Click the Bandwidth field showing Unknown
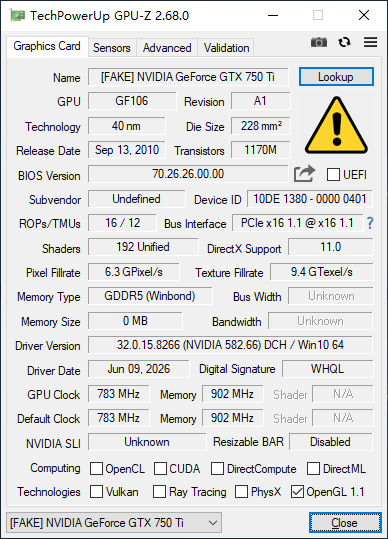Image resolution: width=388 pixels, height=539 pixels. 320,321
